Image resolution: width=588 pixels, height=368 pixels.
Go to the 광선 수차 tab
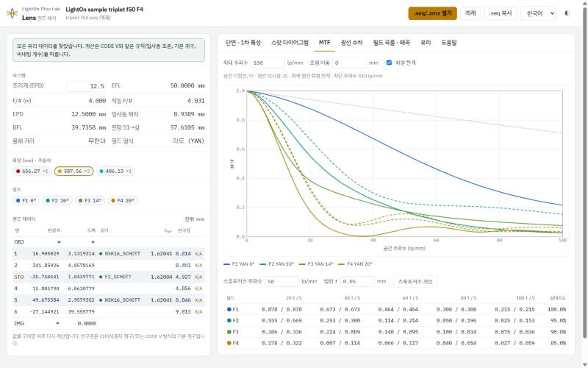[x=351, y=43]
